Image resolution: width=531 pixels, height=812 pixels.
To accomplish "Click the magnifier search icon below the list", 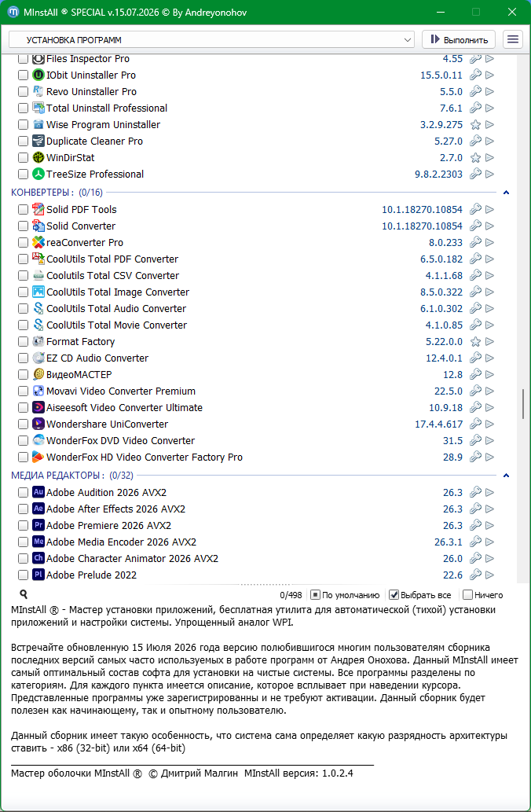I will [24, 594].
